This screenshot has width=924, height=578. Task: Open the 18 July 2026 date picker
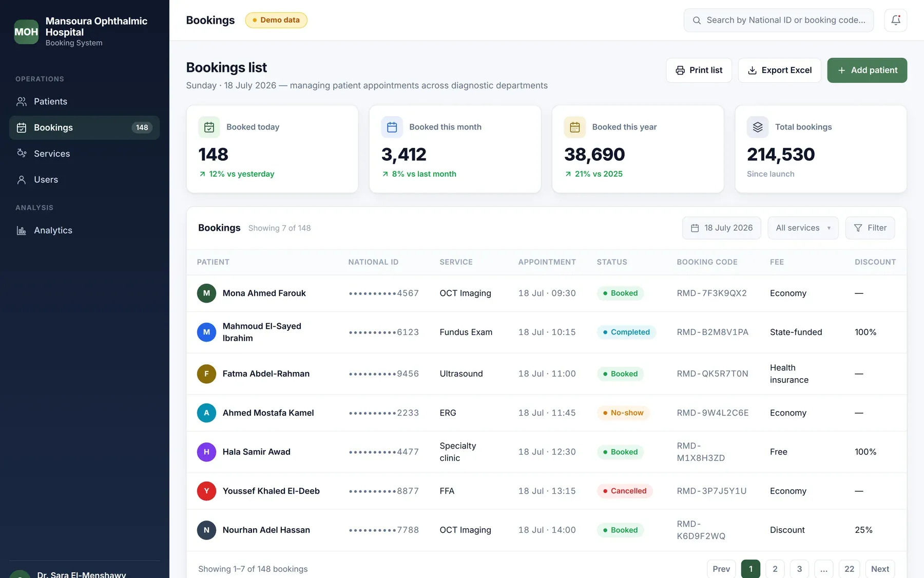tap(721, 228)
